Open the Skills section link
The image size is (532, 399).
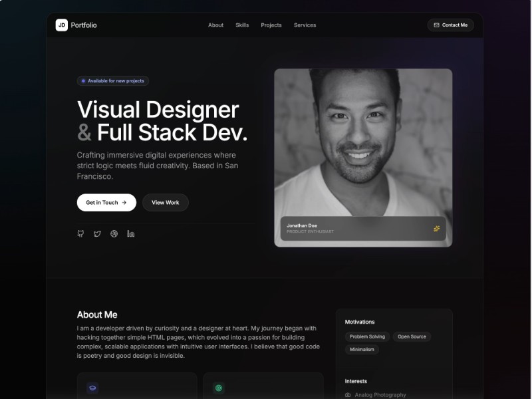coord(242,25)
